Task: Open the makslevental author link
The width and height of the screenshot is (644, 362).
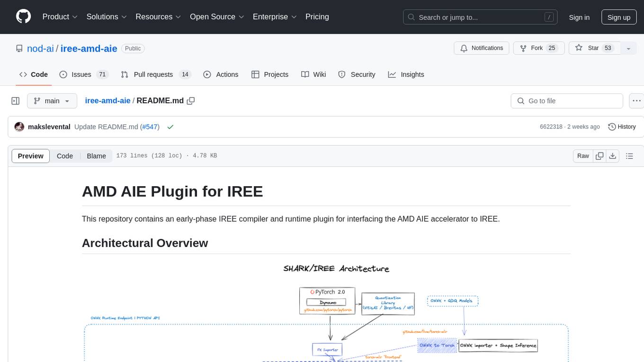Action: tap(49, 127)
